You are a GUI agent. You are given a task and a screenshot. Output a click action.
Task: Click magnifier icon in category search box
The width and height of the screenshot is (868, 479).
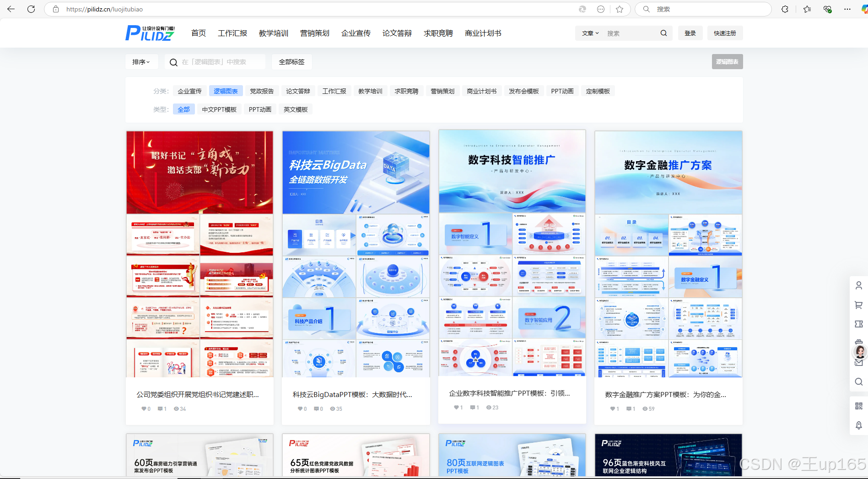tap(173, 62)
